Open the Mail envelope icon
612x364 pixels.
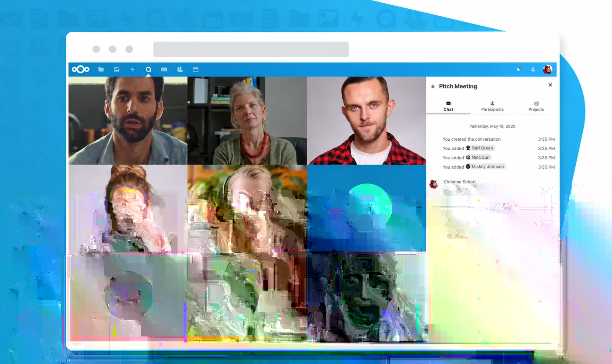pyautogui.click(x=164, y=70)
